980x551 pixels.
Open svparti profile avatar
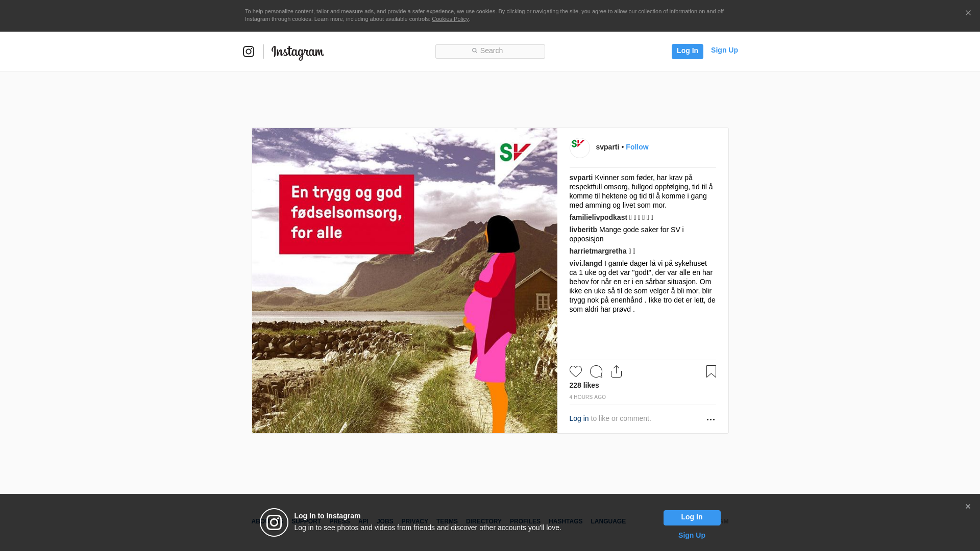(579, 147)
